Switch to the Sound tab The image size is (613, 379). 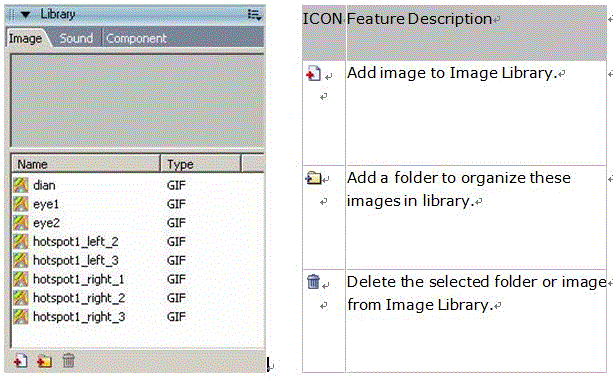(x=76, y=38)
